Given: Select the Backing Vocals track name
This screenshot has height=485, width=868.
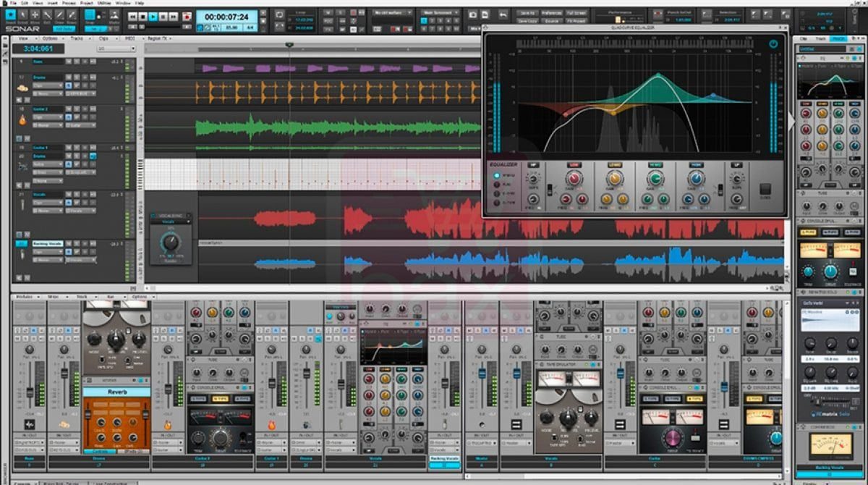Looking at the screenshot, I should (48, 244).
